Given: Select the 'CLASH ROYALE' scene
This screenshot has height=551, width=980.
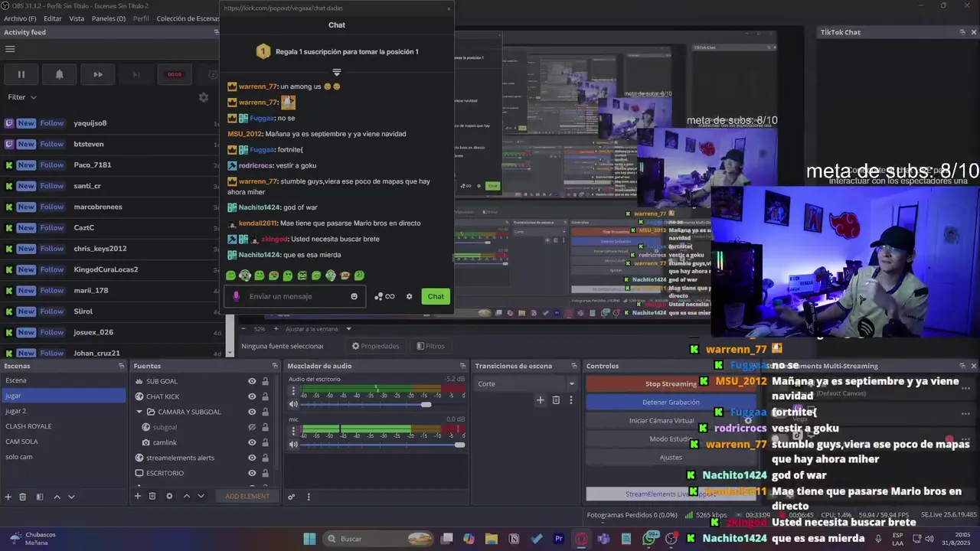Looking at the screenshot, I should pyautogui.click(x=63, y=426).
